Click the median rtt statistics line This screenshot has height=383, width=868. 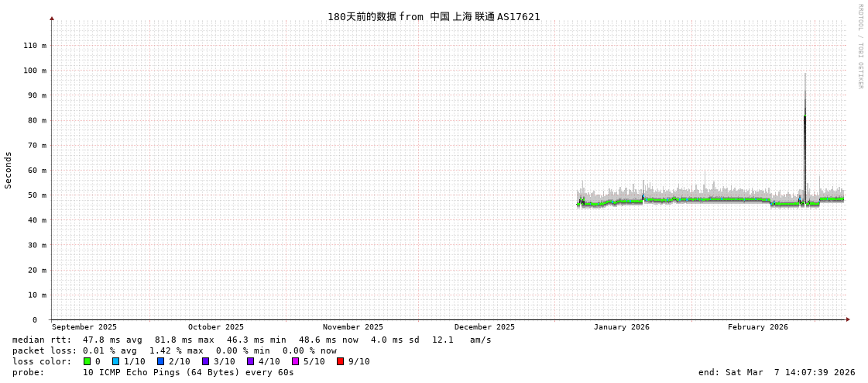click(x=252, y=340)
